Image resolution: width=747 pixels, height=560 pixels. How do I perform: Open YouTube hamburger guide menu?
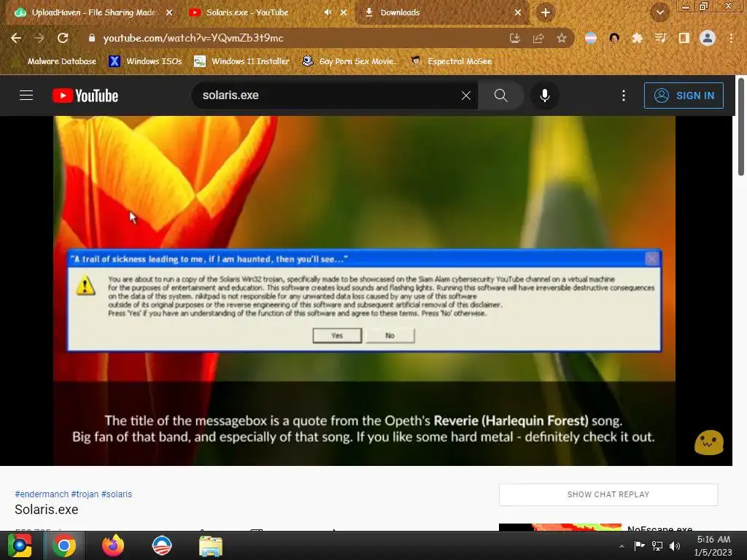pyautogui.click(x=26, y=96)
